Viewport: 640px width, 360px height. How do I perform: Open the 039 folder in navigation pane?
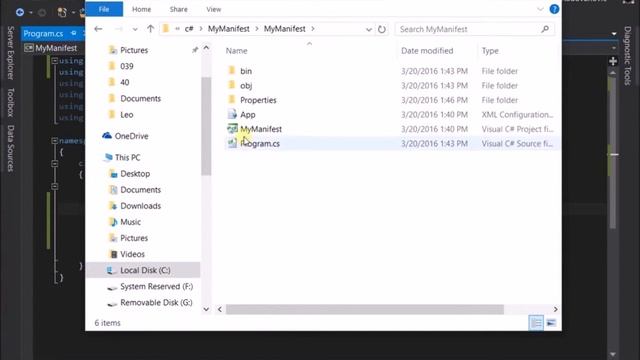(x=127, y=66)
